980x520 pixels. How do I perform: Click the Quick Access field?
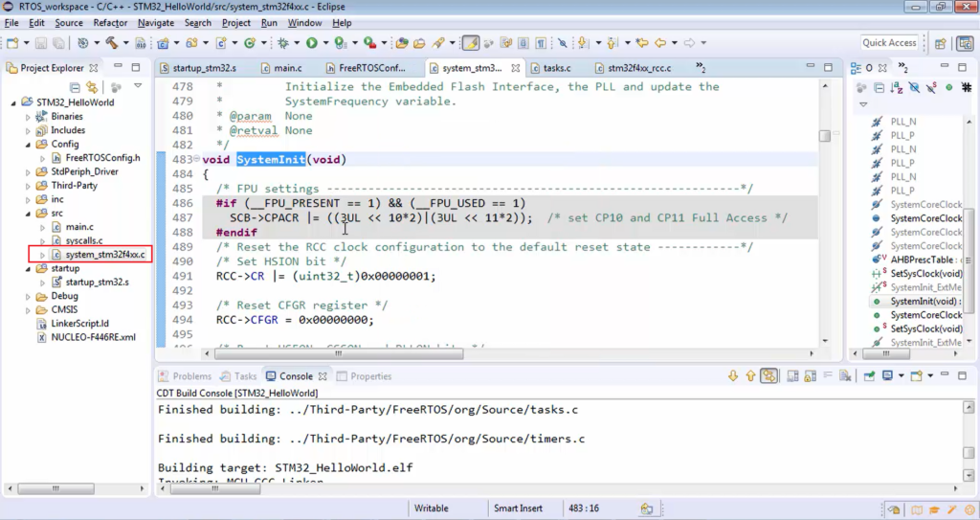tap(889, 42)
